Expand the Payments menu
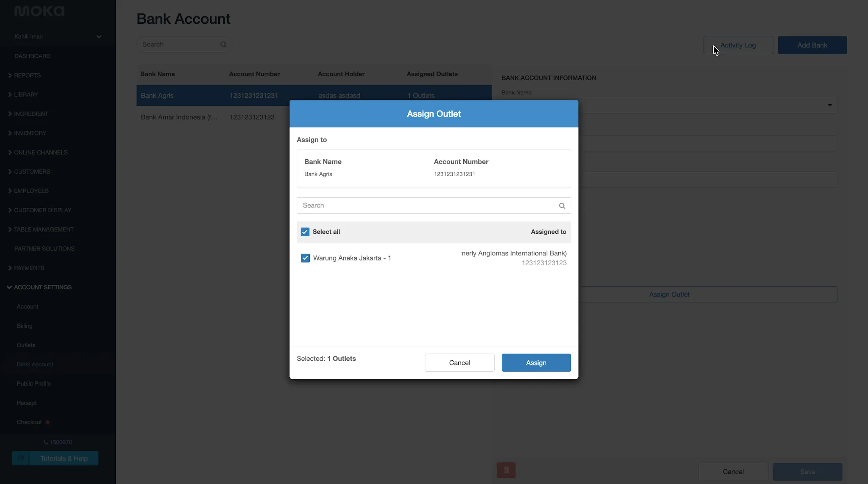Image resolution: width=868 pixels, height=484 pixels. coord(26,268)
